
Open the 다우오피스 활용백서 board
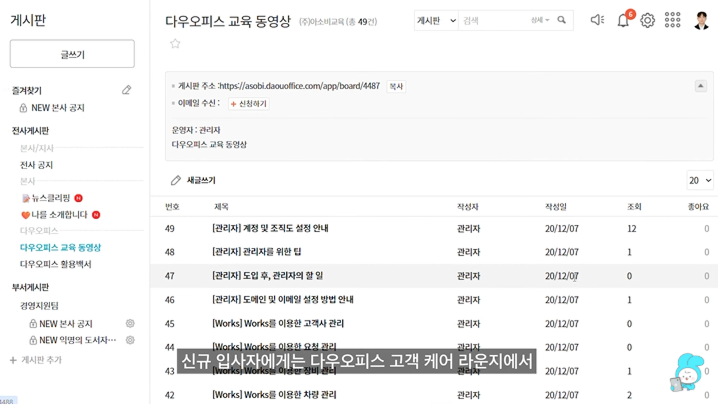pyautogui.click(x=55, y=264)
